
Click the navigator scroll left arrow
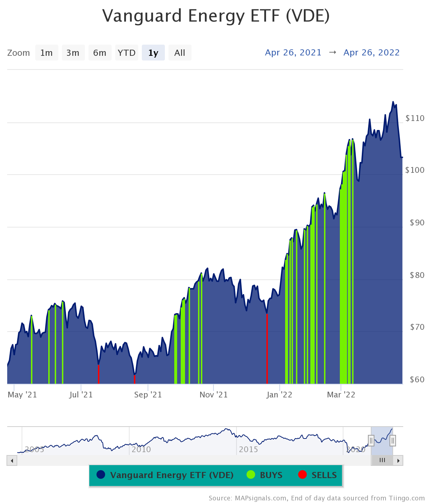(x=12, y=460)
